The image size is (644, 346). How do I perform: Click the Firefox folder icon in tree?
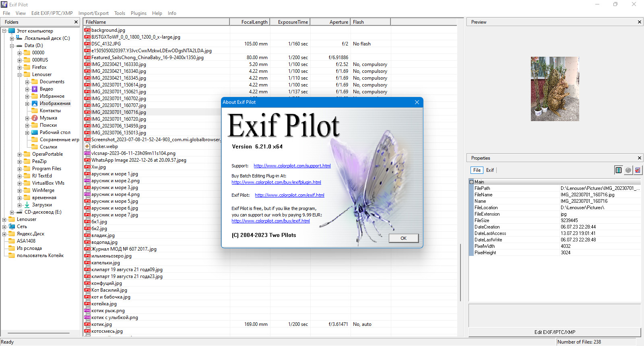click(x=27, y=67)
